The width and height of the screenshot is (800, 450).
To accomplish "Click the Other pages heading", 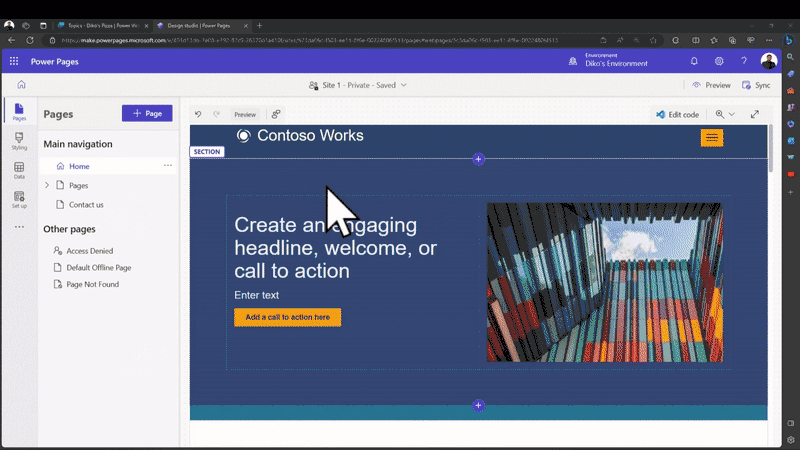I will click(69, 229).
